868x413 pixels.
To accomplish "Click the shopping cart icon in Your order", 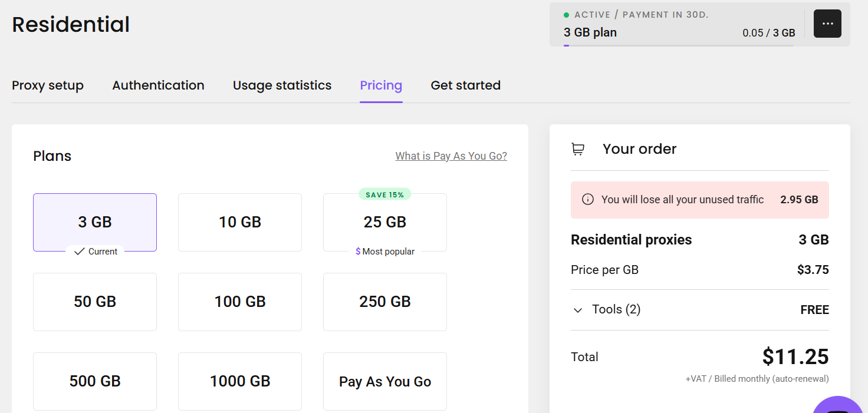I will (578, 149).
